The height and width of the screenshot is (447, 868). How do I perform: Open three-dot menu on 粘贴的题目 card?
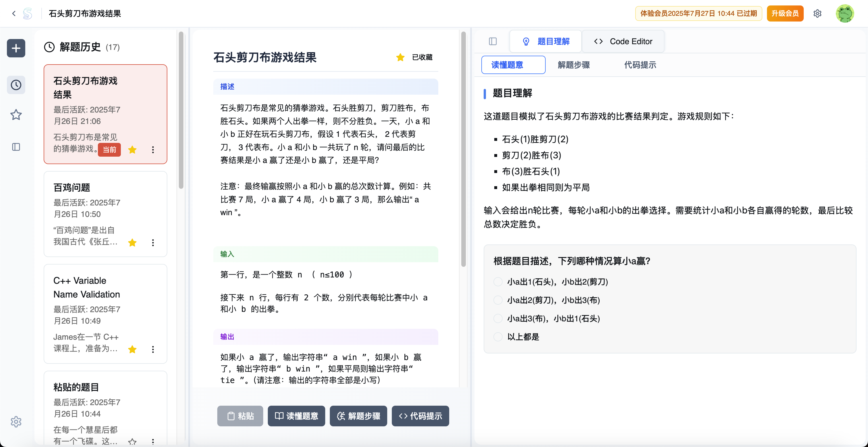(153, 442)
